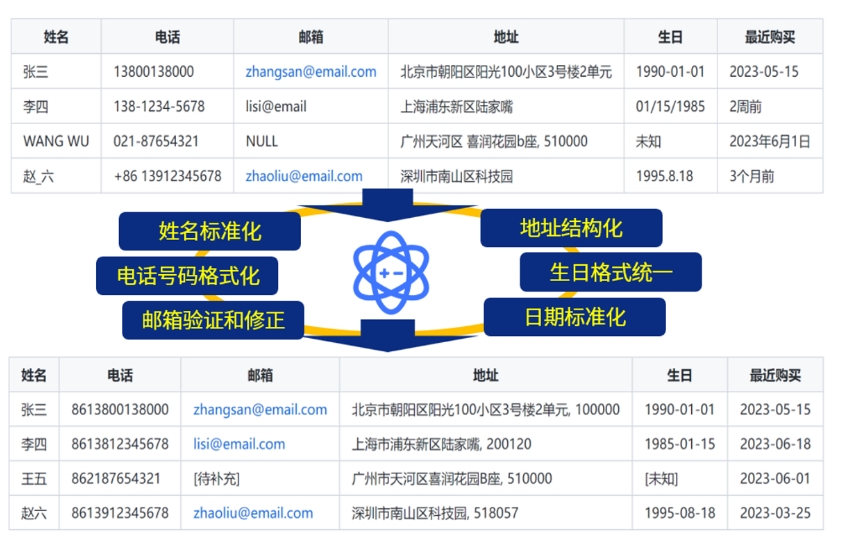The image size is (841, 544).
Task: Select name cell 赵_六
Action: [56, 176]
